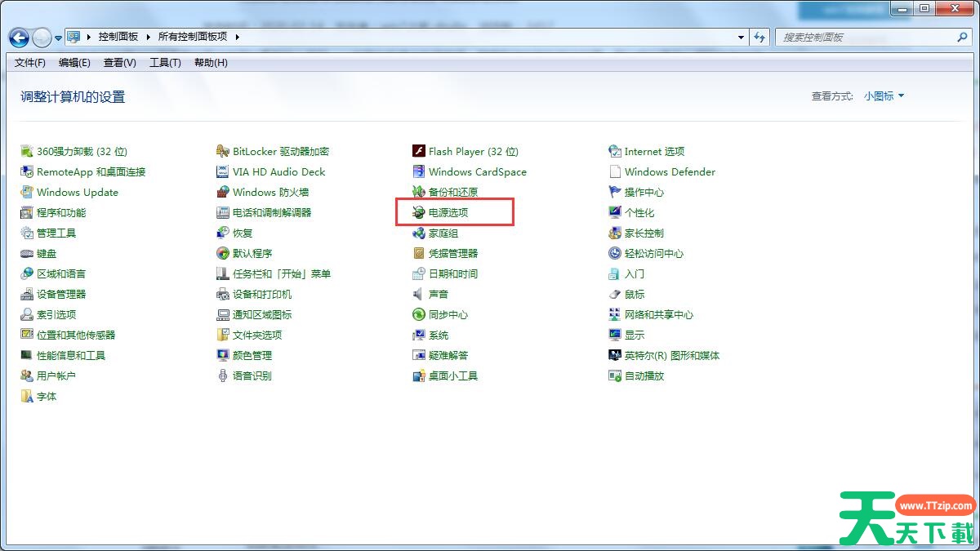Click the Windows Update icon
Screen dimensions: 980x551
(27, 192)
